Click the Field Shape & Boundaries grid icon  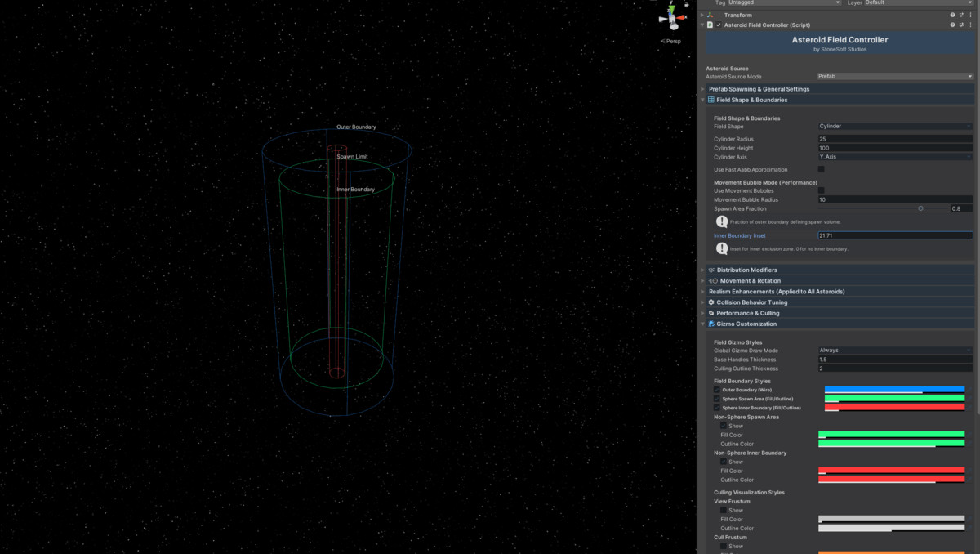711,100
